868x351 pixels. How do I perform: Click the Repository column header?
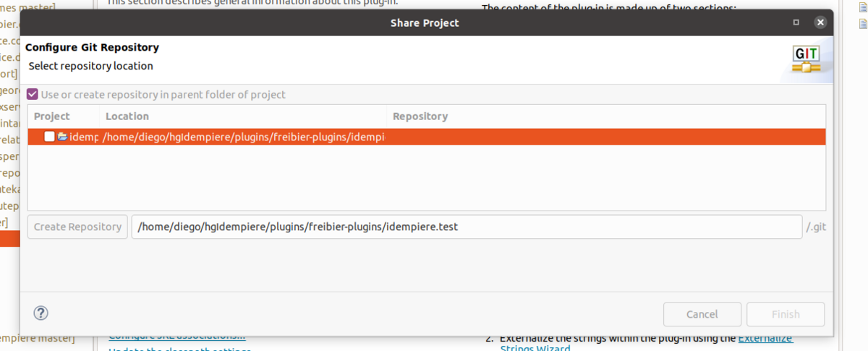pos(420,117)
